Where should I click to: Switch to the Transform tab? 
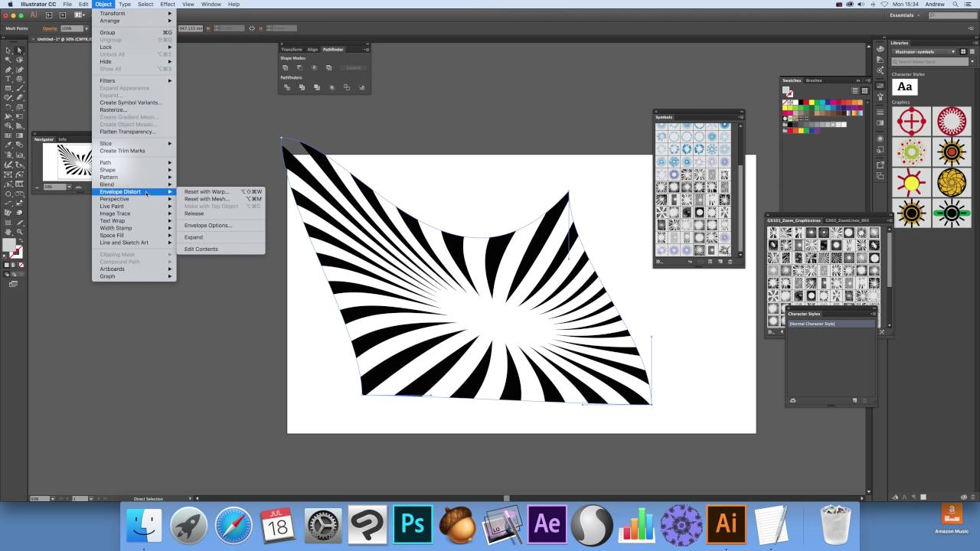[292, 50]
